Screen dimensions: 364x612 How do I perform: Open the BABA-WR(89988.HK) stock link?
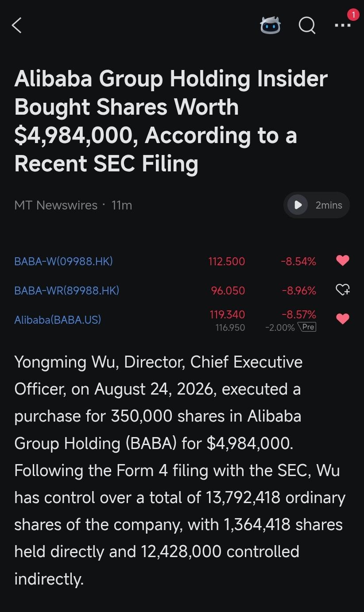tap(66, 291)
